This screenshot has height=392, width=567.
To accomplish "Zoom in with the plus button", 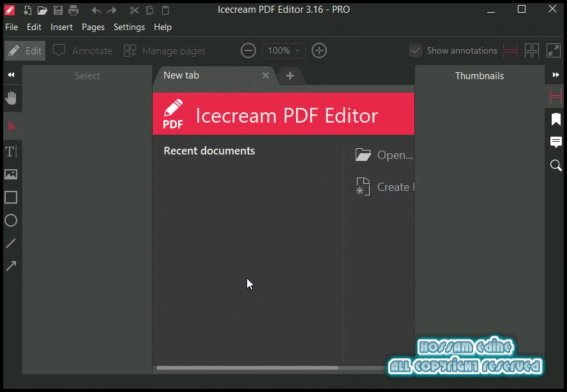I will coord(319,50).
